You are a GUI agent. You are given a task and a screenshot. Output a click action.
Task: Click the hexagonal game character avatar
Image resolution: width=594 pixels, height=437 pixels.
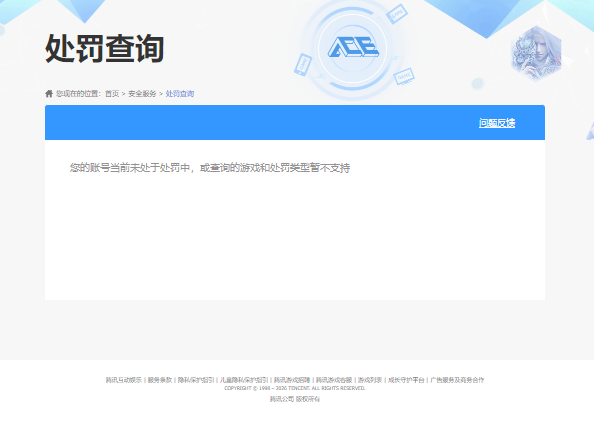click(536, 53)
